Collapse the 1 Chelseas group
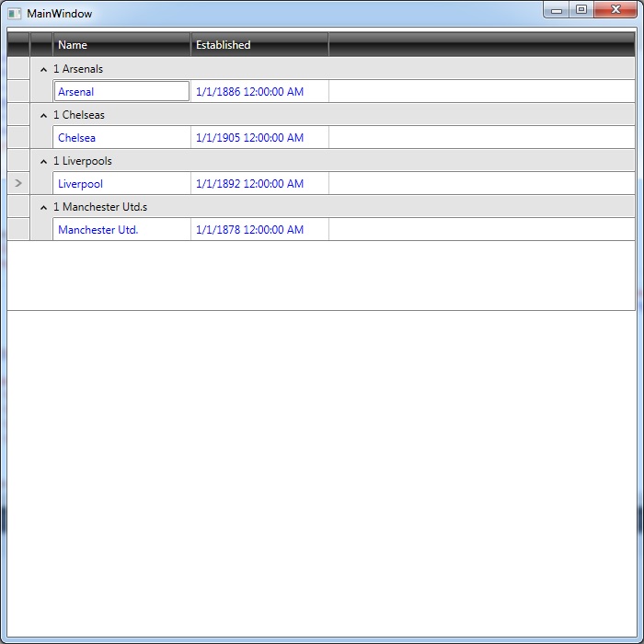This screenshot has height=644, width=644. pyautogui.click(x=43, y=115)
